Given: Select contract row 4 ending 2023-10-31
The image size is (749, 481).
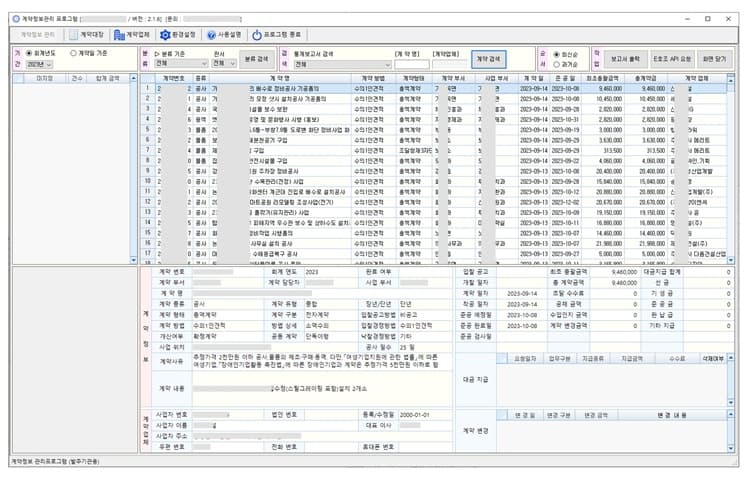Looking at the screenshot, I should (434, 119).
